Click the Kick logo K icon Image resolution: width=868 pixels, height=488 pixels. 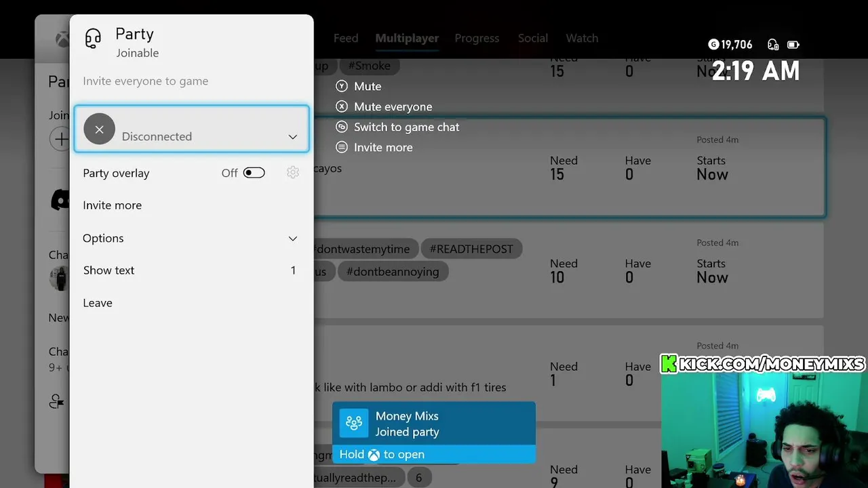click(x=669, y=364)
